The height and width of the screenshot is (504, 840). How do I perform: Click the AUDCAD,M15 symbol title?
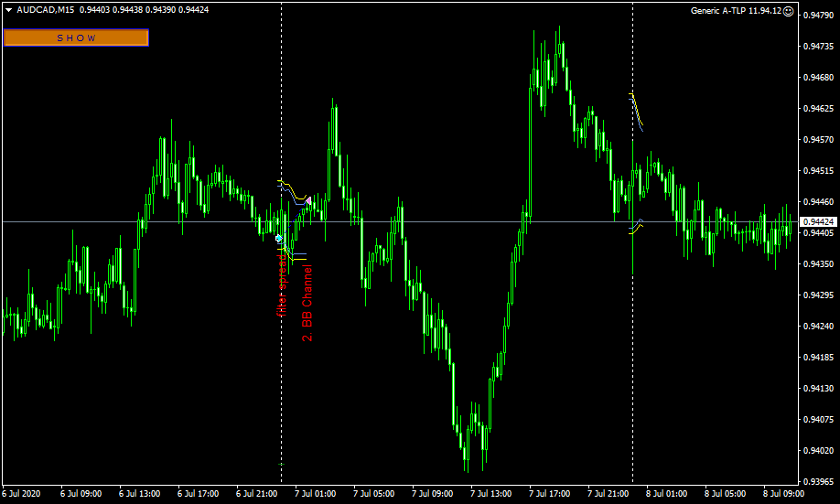click(x=46, y=10)
